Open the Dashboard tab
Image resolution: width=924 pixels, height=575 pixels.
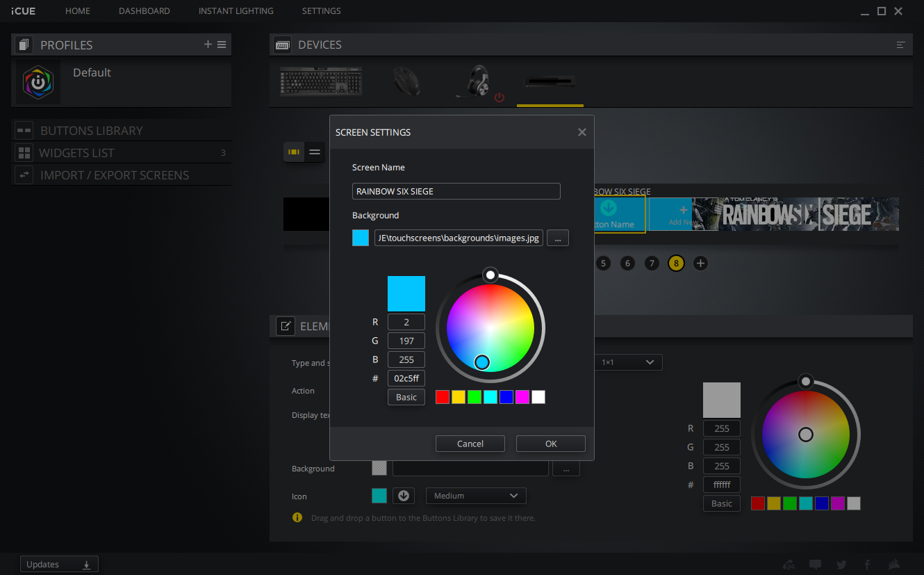(x=145, y=11)
